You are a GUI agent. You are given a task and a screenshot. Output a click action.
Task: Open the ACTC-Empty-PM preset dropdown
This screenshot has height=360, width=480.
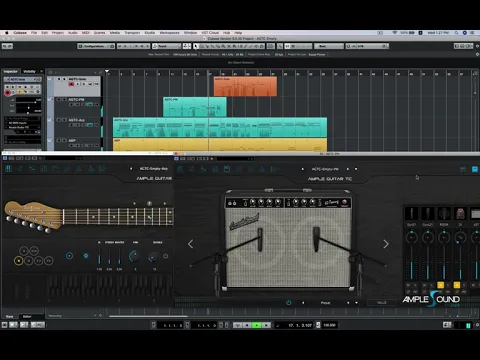[x=325, y=169]
